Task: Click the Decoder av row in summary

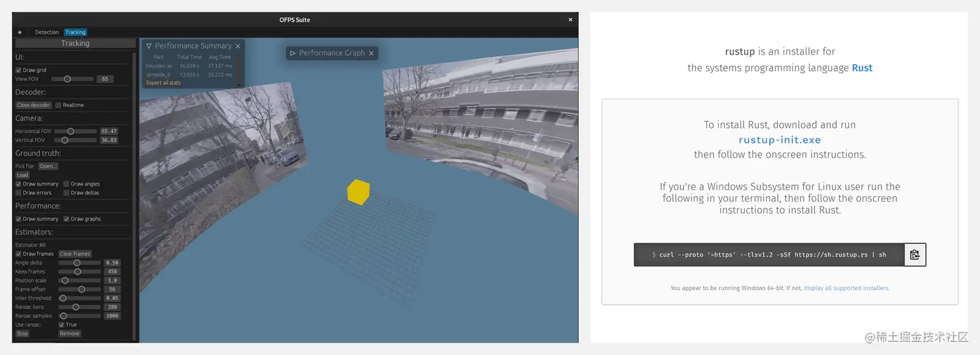Action: [x=189, y=66]
